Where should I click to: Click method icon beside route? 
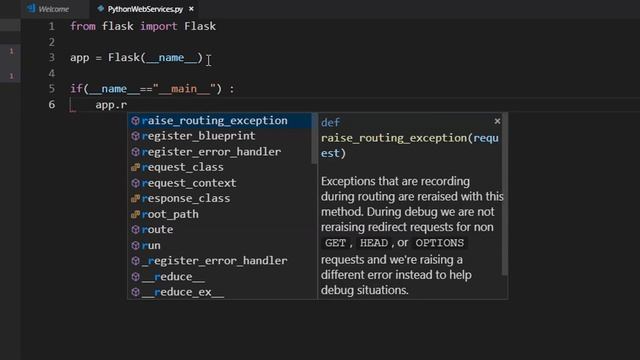coord(136,230)
